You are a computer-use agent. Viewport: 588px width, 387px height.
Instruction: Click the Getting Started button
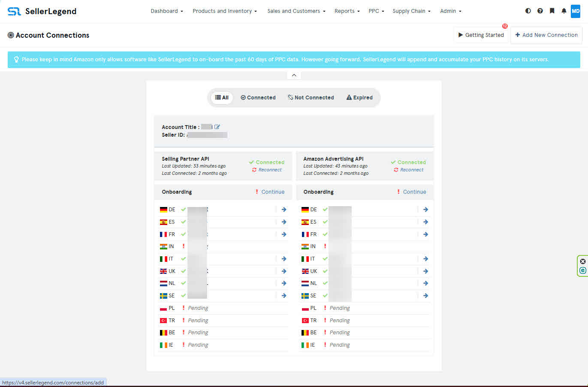[481, 35]
